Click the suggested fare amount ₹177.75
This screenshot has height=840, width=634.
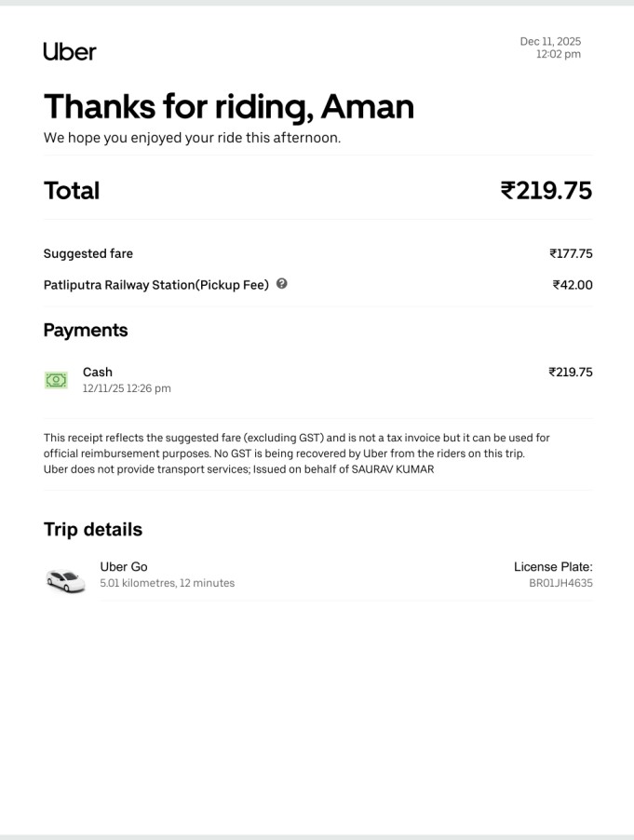(571, 253)
